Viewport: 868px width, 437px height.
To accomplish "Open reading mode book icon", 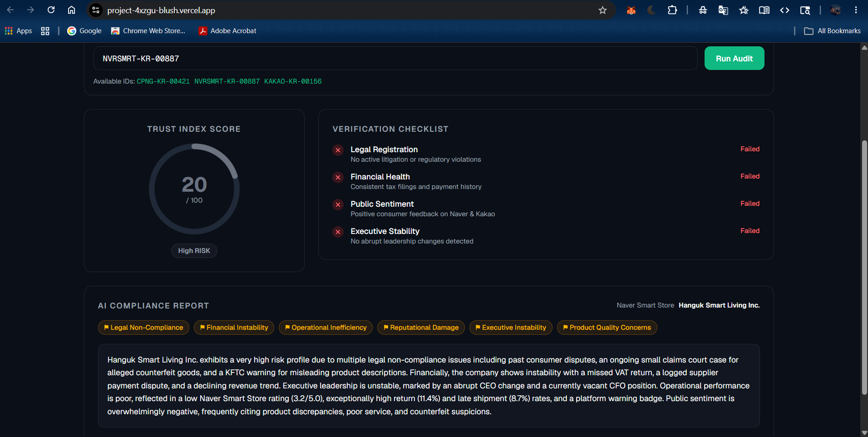I will pyautogui.click(x=764, y=10).
